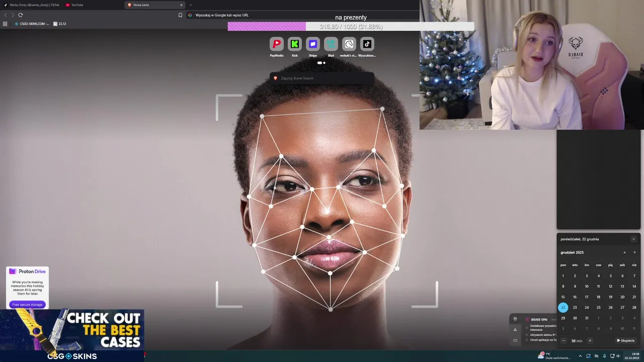Reload the current page
The width and height of the screenshot is (644, 362).
21,15
